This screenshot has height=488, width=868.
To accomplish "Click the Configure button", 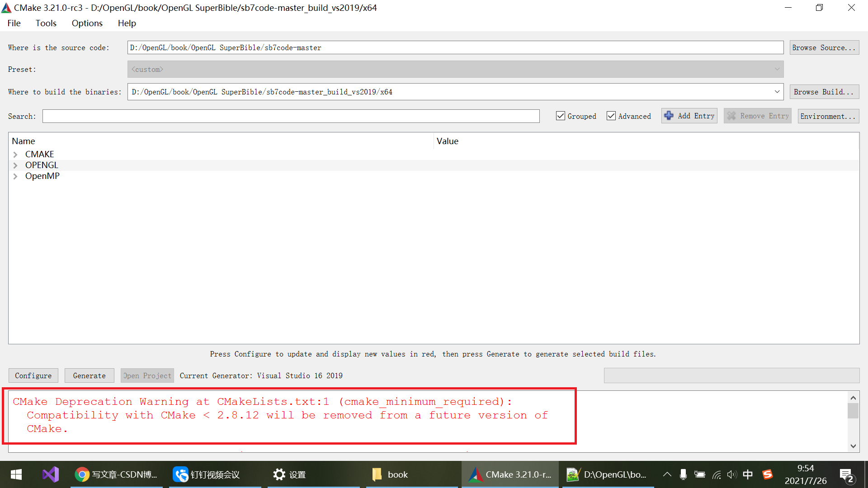I will (x=33, y=375).
